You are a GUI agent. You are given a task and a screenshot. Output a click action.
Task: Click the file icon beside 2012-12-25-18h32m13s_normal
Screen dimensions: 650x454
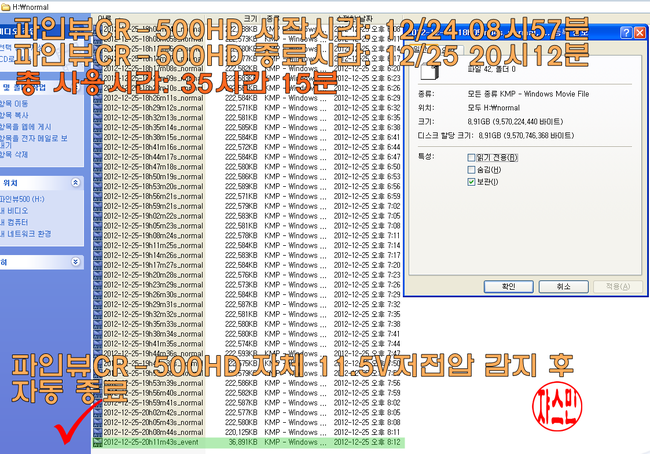pyautogui.click(x=97, y=118)
